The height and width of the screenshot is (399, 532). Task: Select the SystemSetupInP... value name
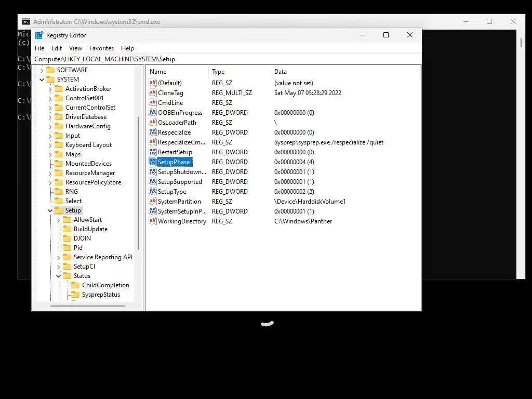click(x=182, y=211)
